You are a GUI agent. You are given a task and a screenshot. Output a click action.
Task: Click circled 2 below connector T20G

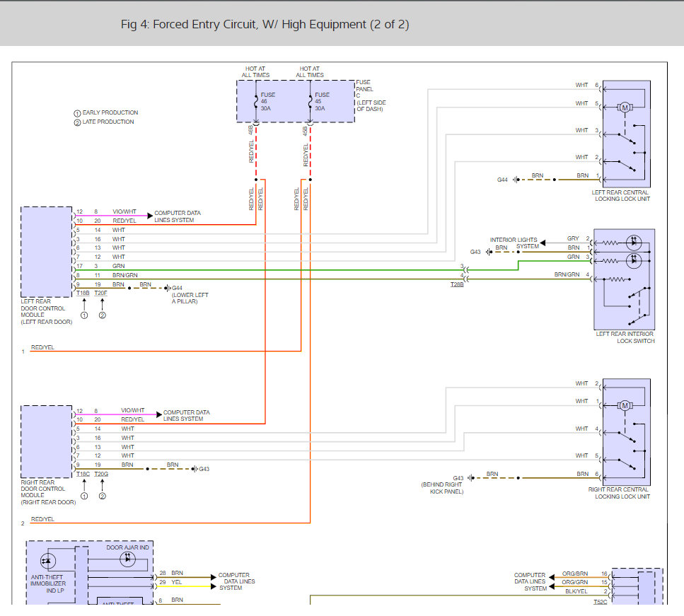point(102,496)
